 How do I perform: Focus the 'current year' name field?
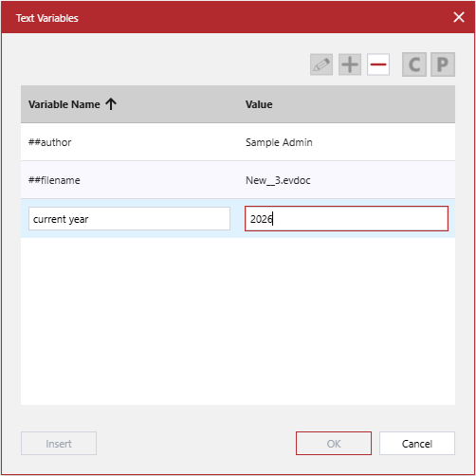click(x=129, y=219)
